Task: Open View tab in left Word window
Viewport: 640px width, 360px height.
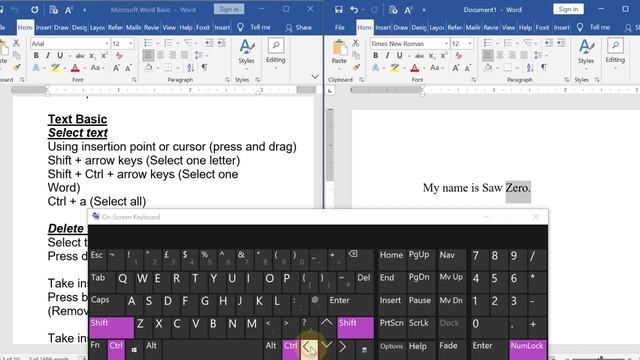Action: (169, 28)
